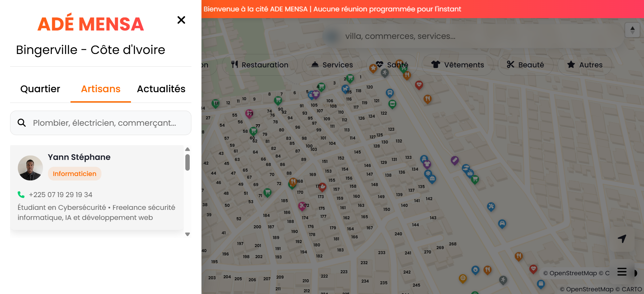Select the green storefront marker near lot 121
This screenshot has width=644, height=294.
[x=392, y=104]
